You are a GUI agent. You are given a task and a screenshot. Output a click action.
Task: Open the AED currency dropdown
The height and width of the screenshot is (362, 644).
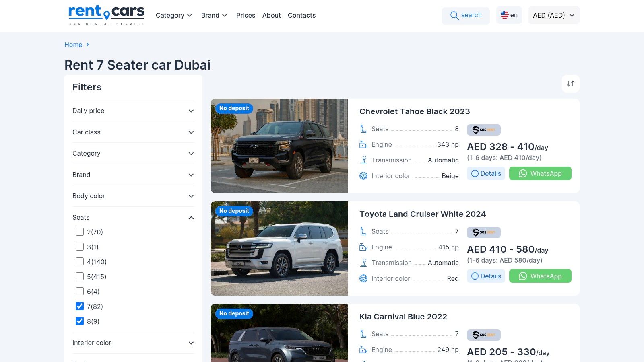553,15
